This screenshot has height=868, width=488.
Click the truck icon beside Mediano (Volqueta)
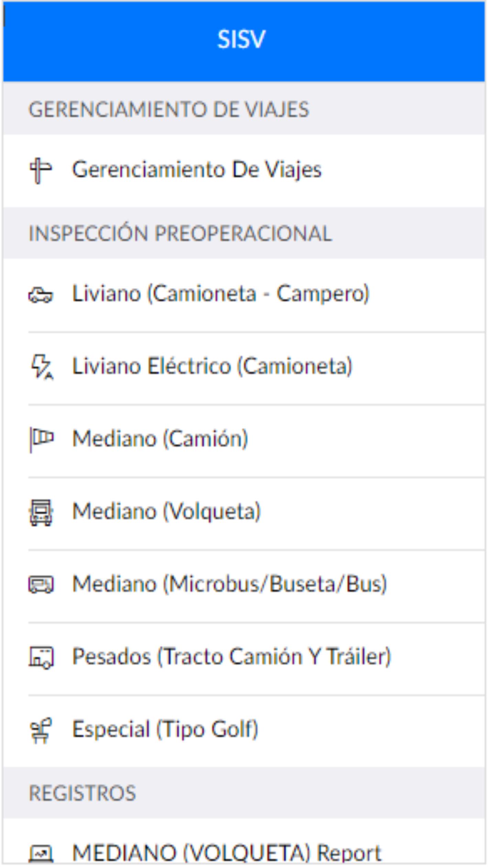41,513
